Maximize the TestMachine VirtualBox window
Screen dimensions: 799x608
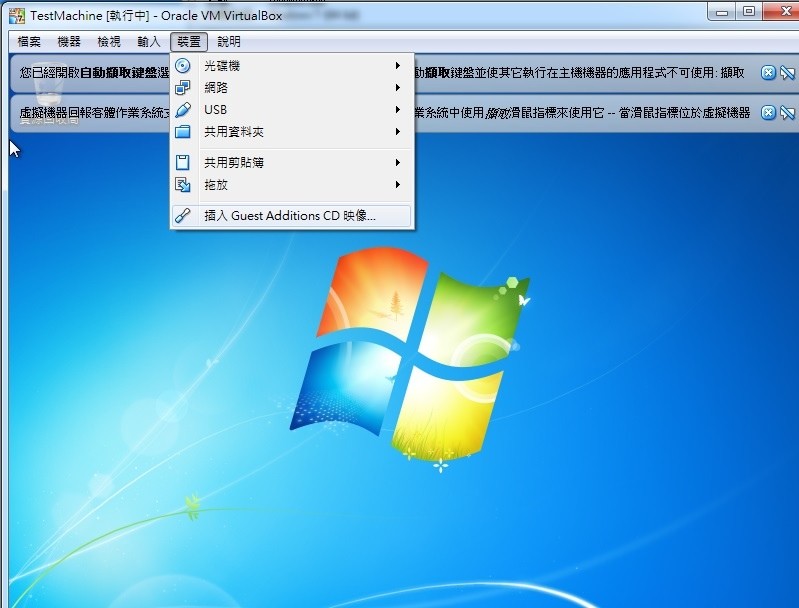pyautogui.click(x=749, y=12)
